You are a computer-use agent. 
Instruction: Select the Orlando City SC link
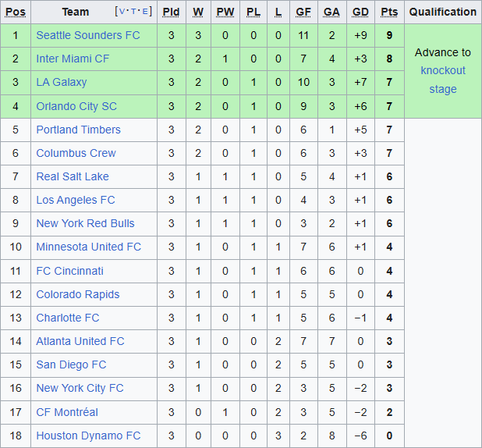pos(76,105)
